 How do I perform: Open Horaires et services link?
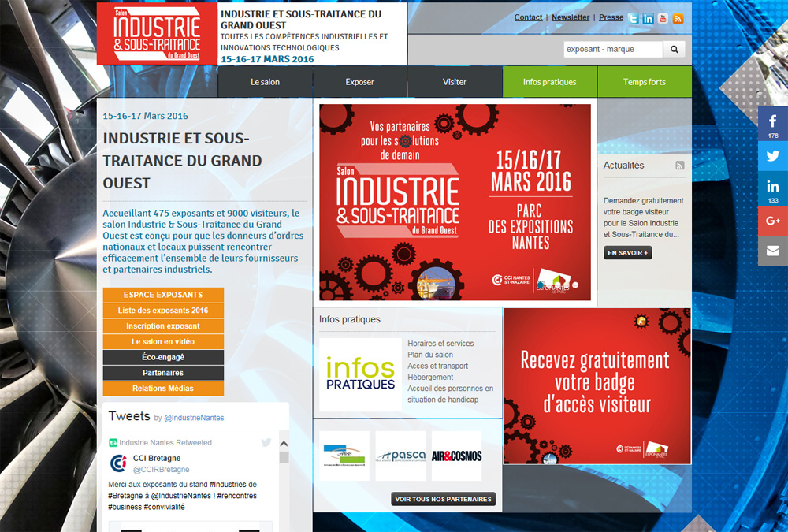440,344
